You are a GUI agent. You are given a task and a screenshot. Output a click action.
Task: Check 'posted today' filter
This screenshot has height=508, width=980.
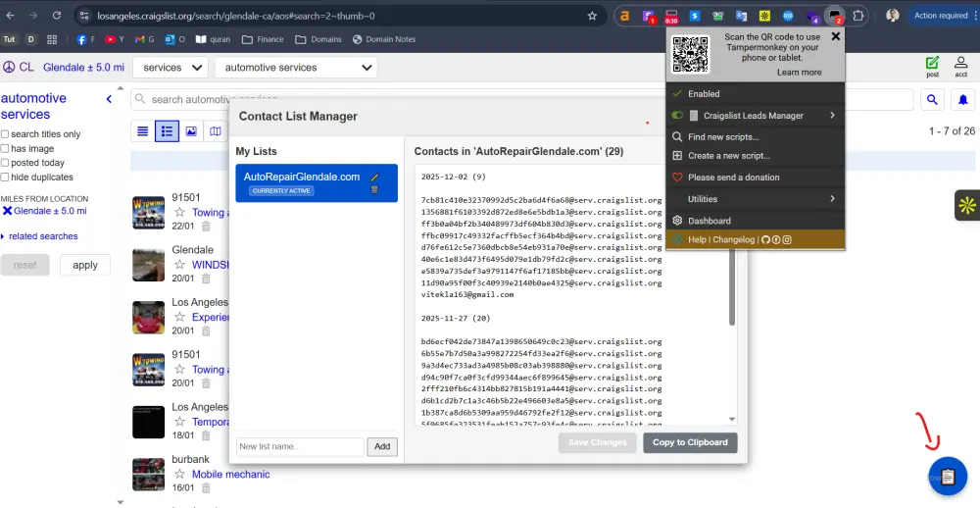5,163
